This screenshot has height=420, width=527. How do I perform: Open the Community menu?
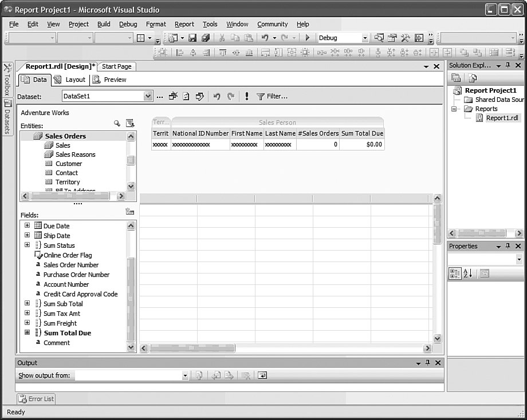[x=273, y=24]
